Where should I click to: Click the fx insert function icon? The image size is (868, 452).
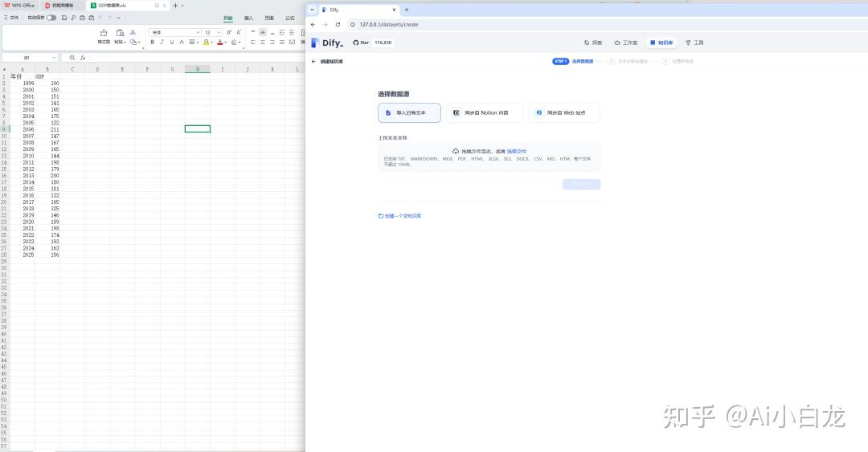click(82, 58)
